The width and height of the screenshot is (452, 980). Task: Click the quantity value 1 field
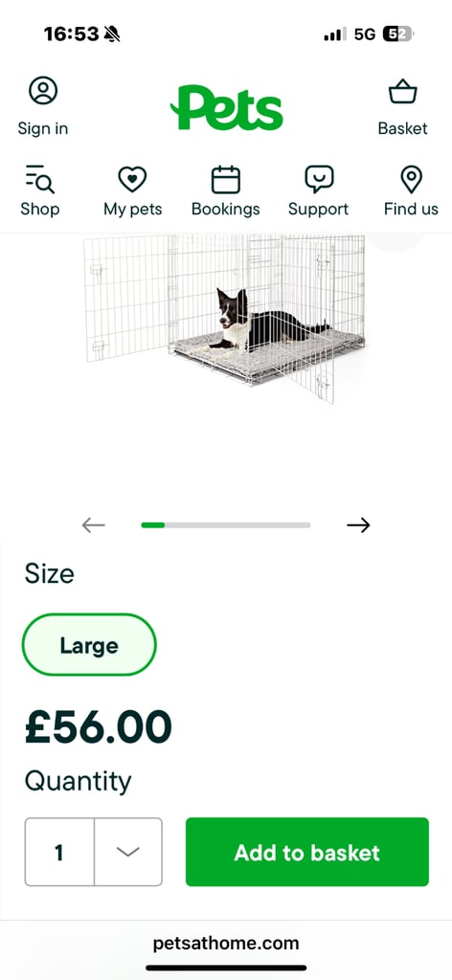pyautogui.click(x=59, y=852)
